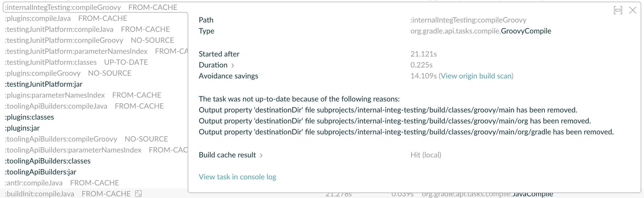This screenshot has height=198, width=644.
Task: Open details icon next to :buildInit:compileJava
Action: (138, 194)
